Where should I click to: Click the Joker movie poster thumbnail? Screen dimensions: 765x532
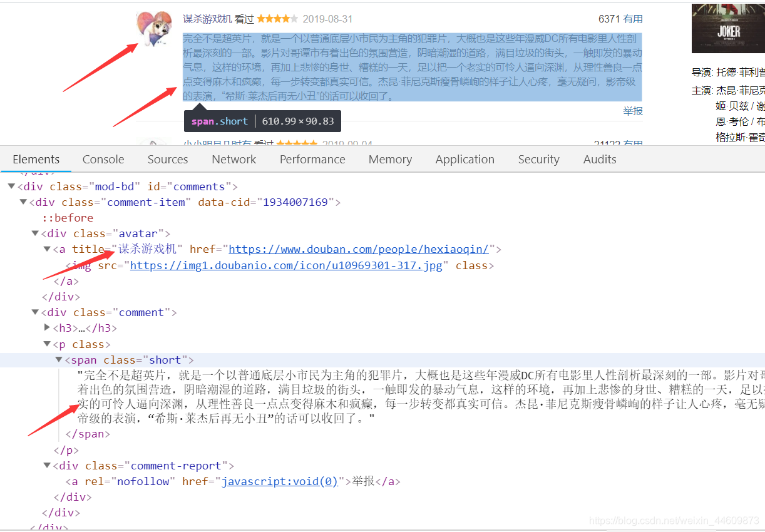point(728,28)
